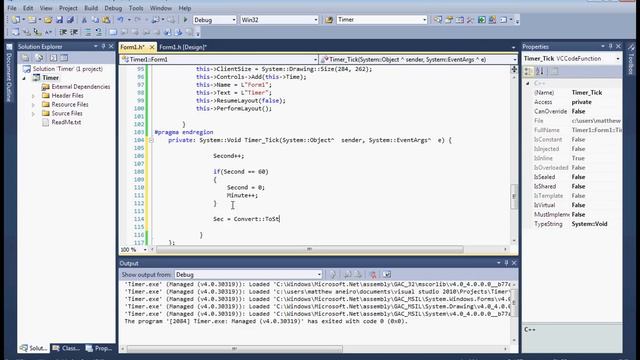Click the Extension Manager toolbar icon

(492, 20)
